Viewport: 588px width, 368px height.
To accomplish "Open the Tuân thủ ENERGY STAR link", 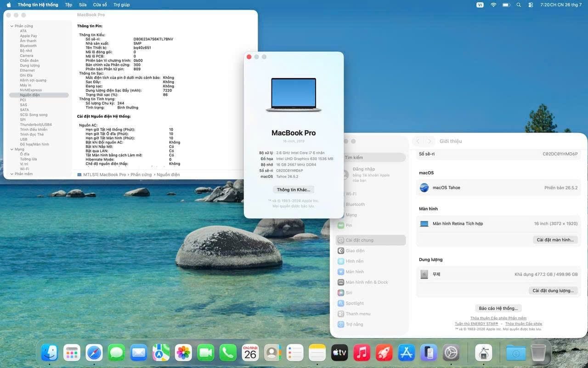I will 476,324.
